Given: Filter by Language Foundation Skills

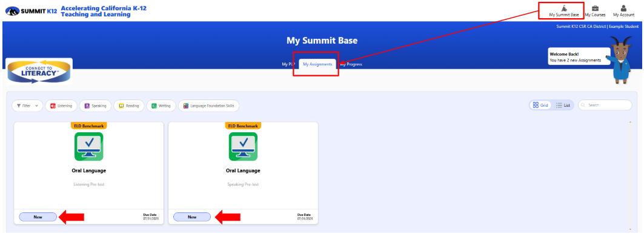Looking at the screenshot, I should 208,106.
